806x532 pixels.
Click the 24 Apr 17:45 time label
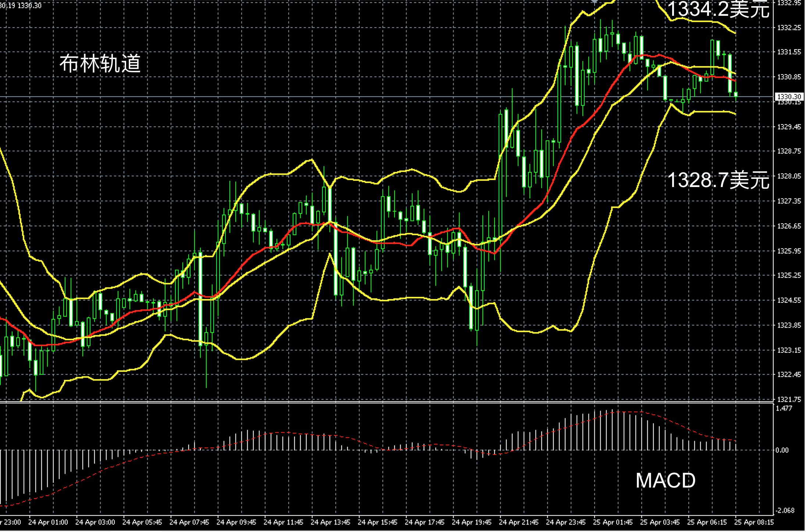425,522
